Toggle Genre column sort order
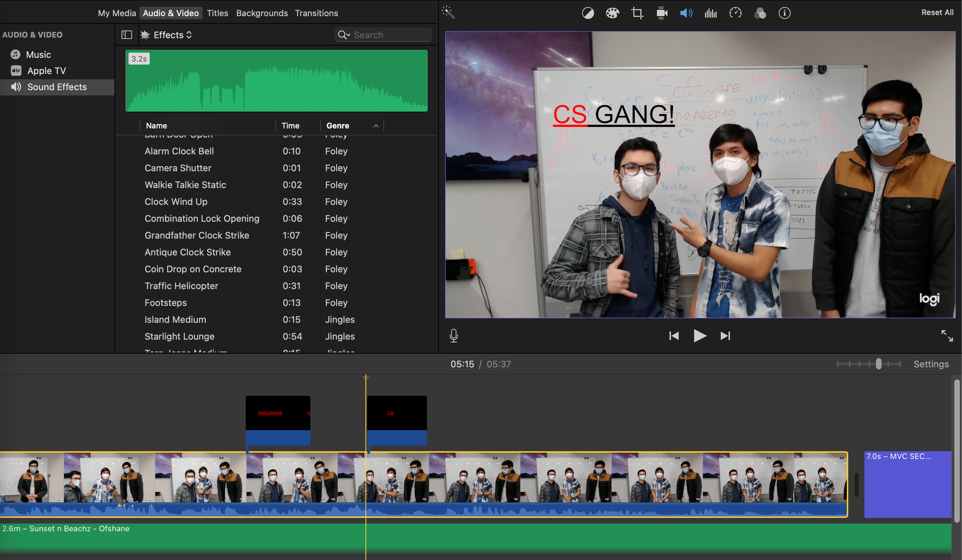The width and height of the screenshot is (962, 560). (352, 126)
